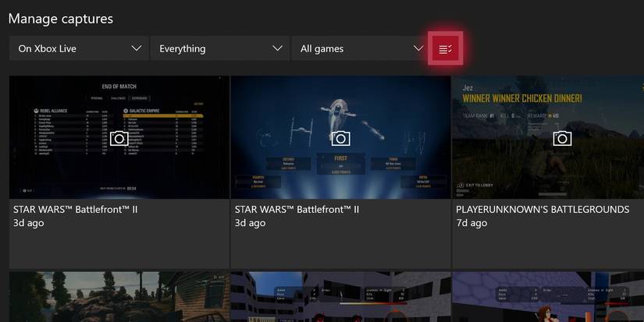The width and height of the screenshot is (644, 322).
Task: Open the bottom-row middle building capture thumbnail
Action: coord(340,296)
